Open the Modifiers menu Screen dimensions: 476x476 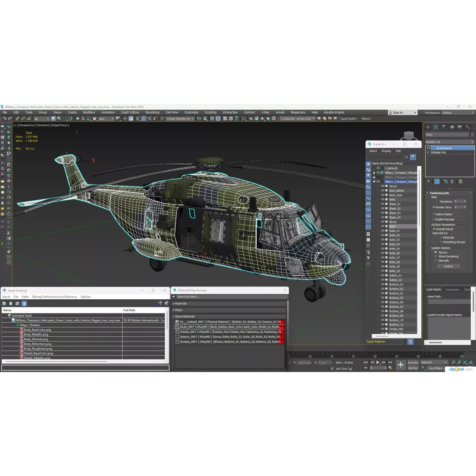[x=89, y=112]
